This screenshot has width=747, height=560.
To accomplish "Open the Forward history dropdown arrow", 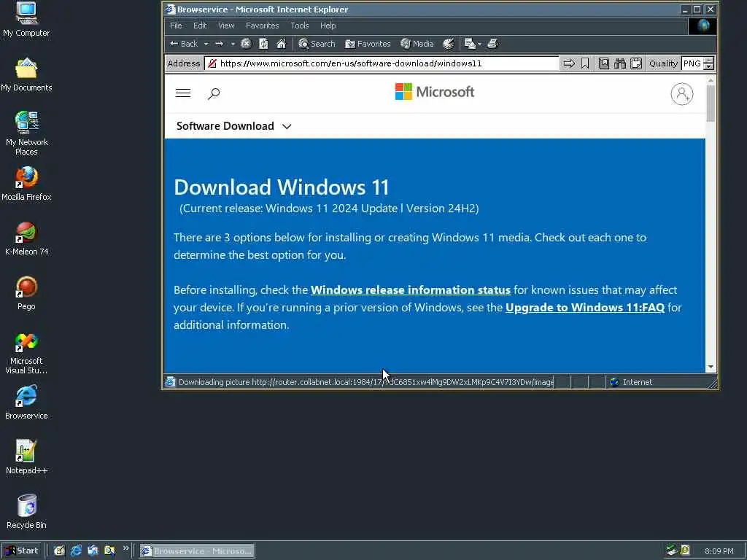I will (x=233, y=44).
